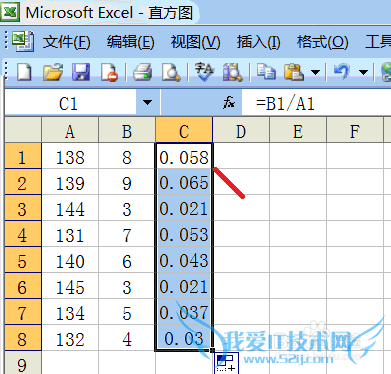Select row 2 header
Screen dimensions: 391x374
click(23, 182)
